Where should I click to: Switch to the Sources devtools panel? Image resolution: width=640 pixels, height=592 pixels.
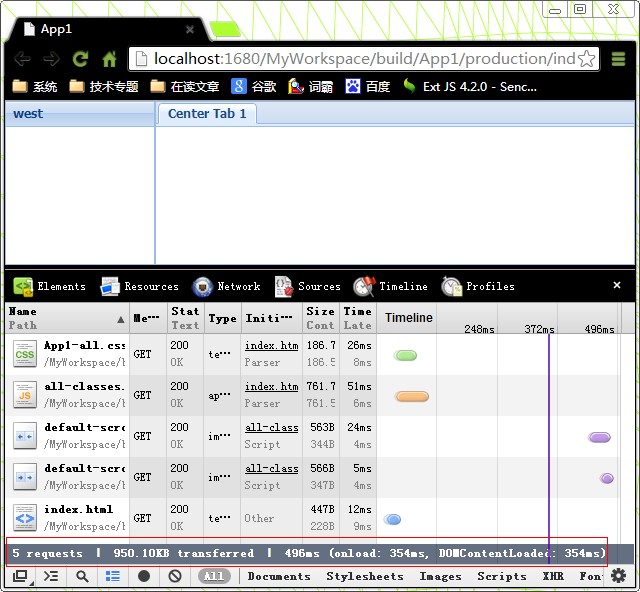[x=308, y=286]
